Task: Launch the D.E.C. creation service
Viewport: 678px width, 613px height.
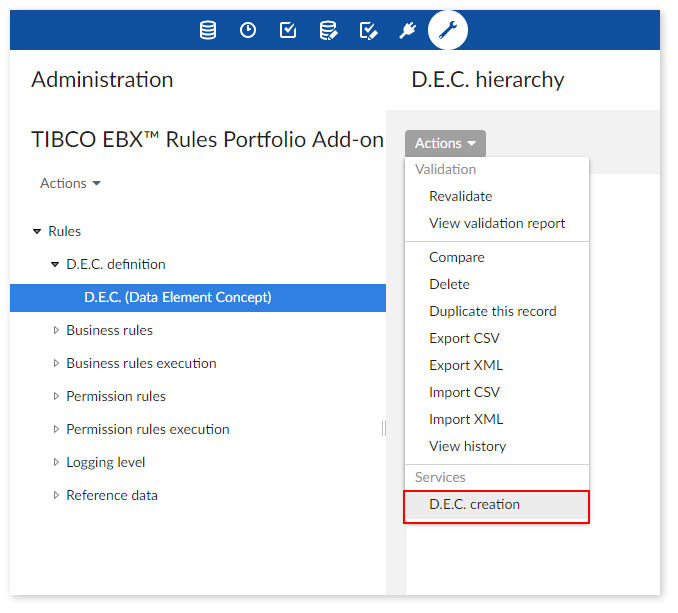Action: click(497, 505)
